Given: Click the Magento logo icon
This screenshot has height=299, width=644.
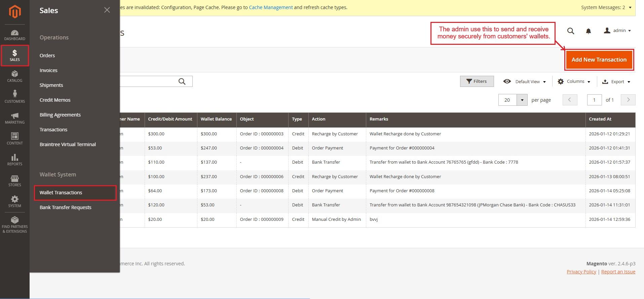Looking at the screenshot, I should coord(15,12).
